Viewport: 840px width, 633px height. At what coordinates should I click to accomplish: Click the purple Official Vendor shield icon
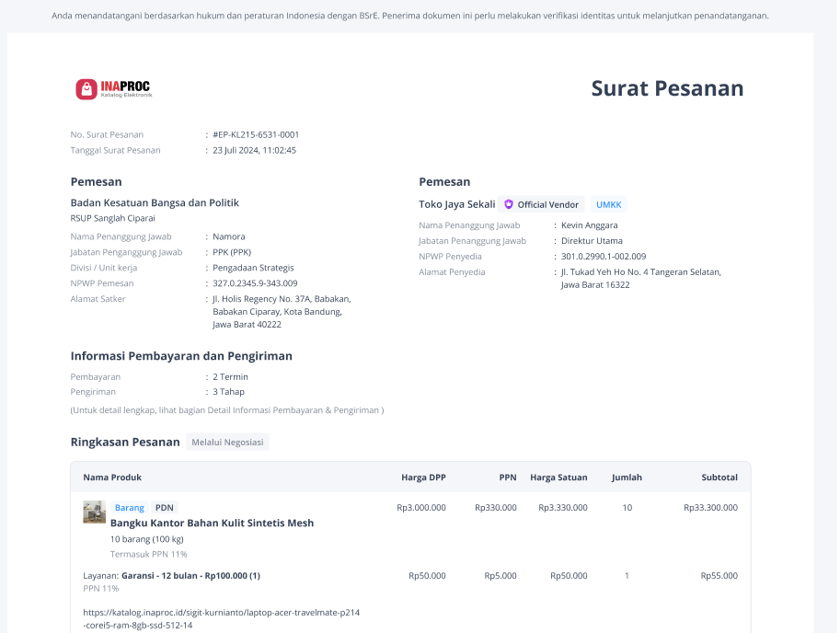509,204
